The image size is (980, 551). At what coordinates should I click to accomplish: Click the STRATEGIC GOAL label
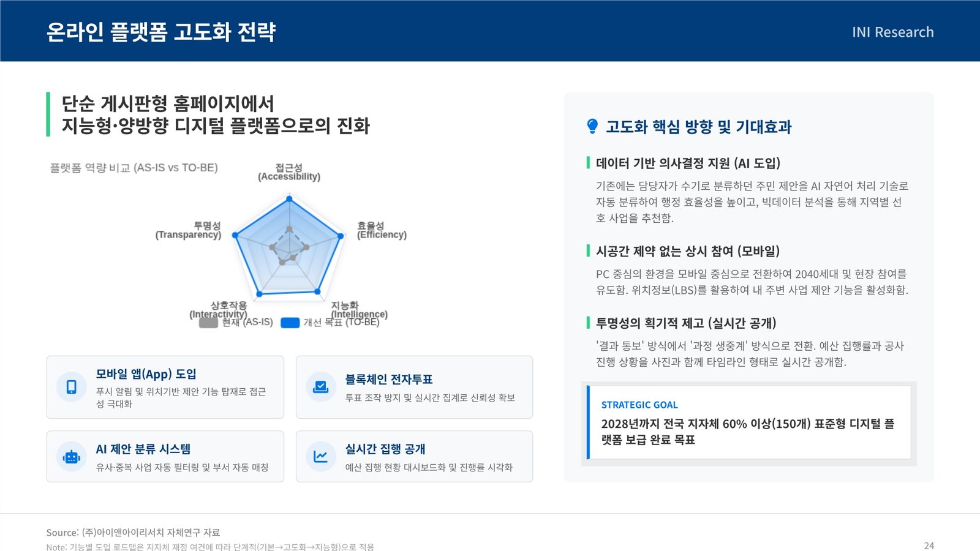click(639, 405)
